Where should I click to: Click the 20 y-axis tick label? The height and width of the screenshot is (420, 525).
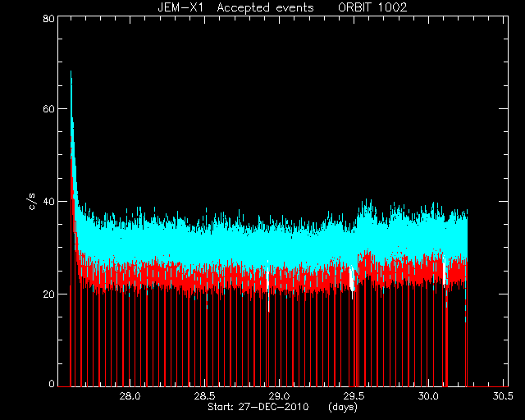click(x=49, y=294)
